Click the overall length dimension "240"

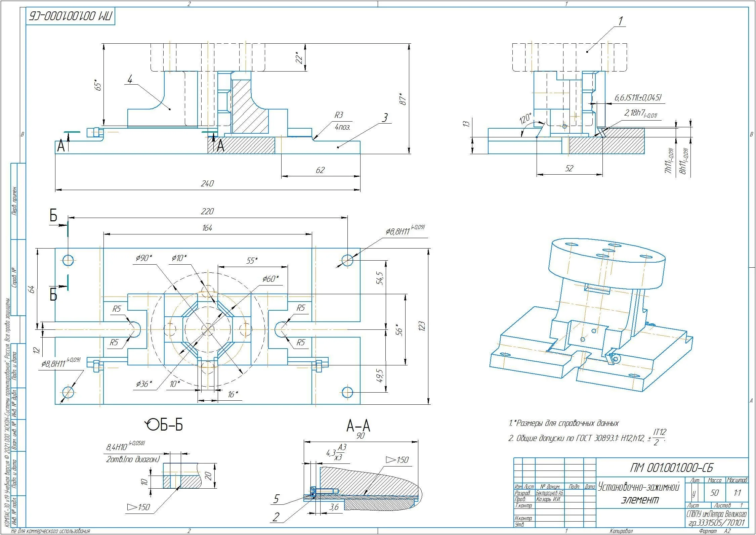tap(207, 183)
